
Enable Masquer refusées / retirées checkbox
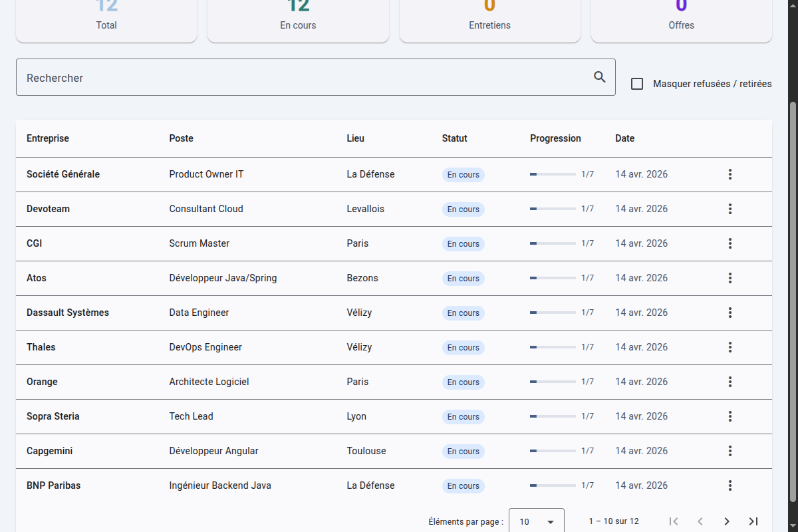point(637,84)
